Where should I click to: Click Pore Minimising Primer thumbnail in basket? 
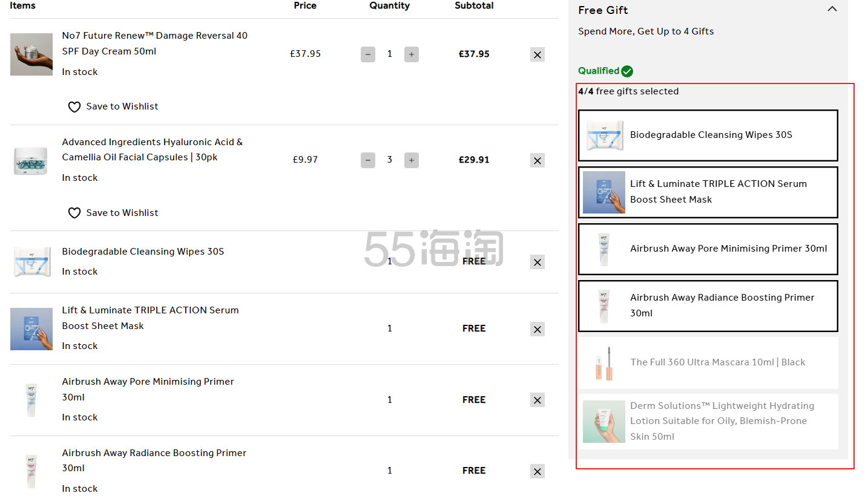coord(31,400)
